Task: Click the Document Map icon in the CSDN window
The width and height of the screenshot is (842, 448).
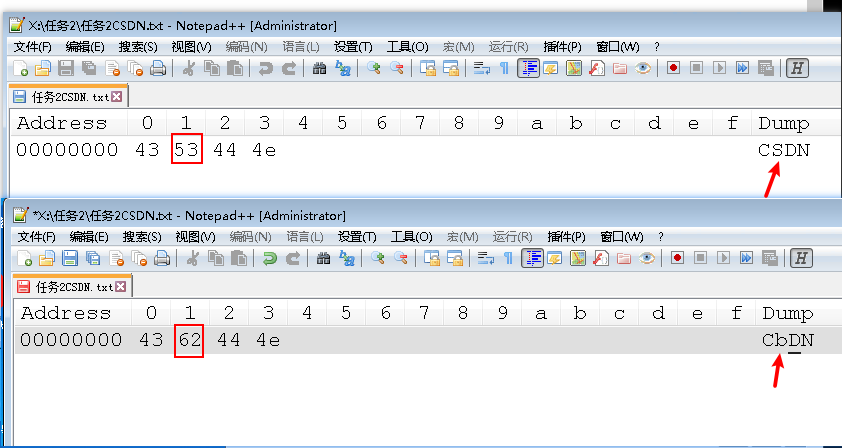Action: (x=574, y=68)
